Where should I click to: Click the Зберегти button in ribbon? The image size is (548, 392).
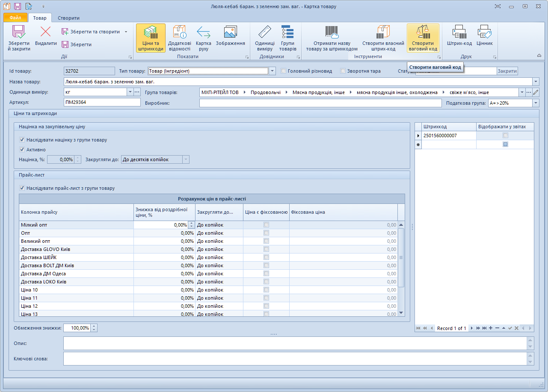coord(77,44)
